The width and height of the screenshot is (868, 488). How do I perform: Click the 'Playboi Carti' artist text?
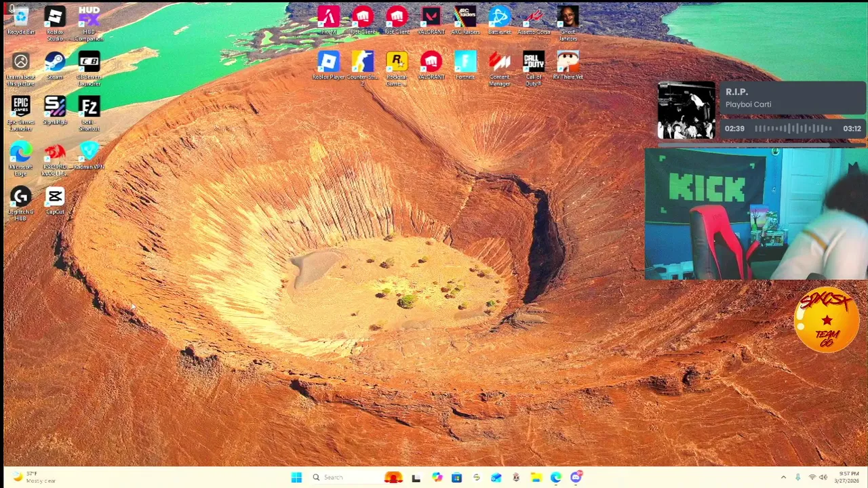click(748, 104)
